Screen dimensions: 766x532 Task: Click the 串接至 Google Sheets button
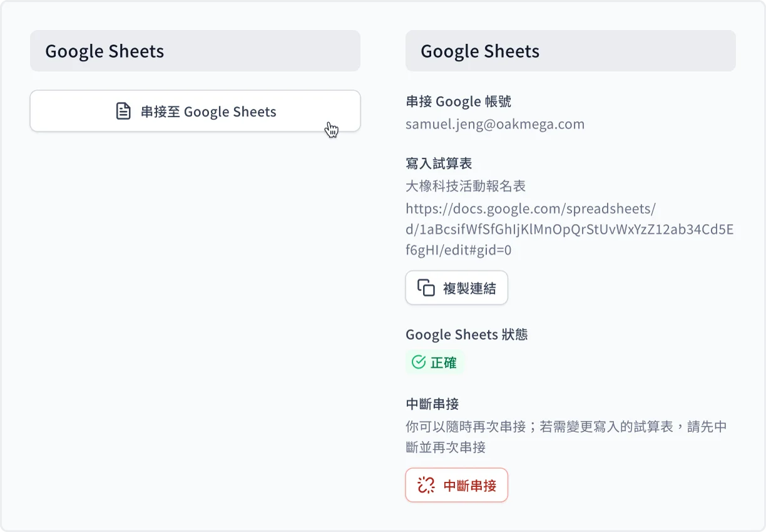pyautogui.click(x=195, y=111)
